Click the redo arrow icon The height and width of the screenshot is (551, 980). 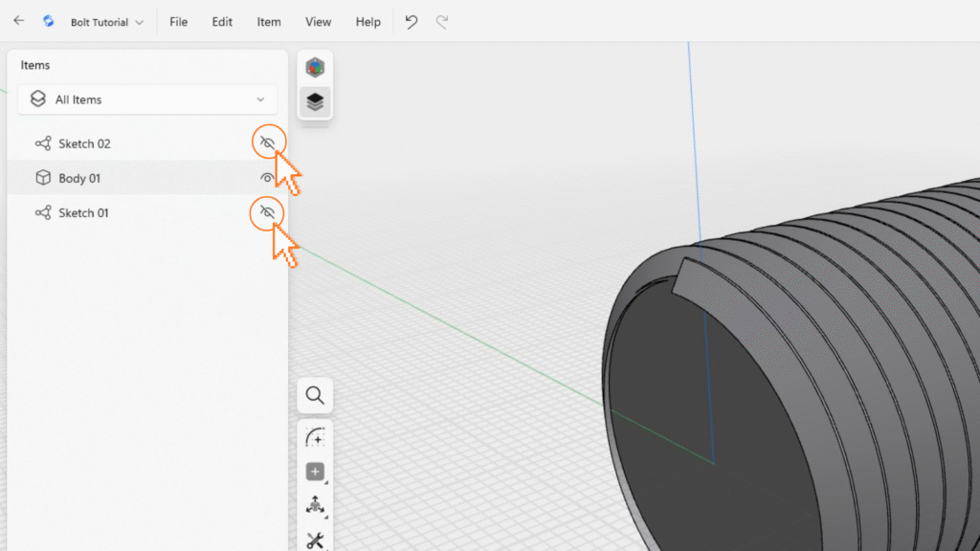(442, 21)
